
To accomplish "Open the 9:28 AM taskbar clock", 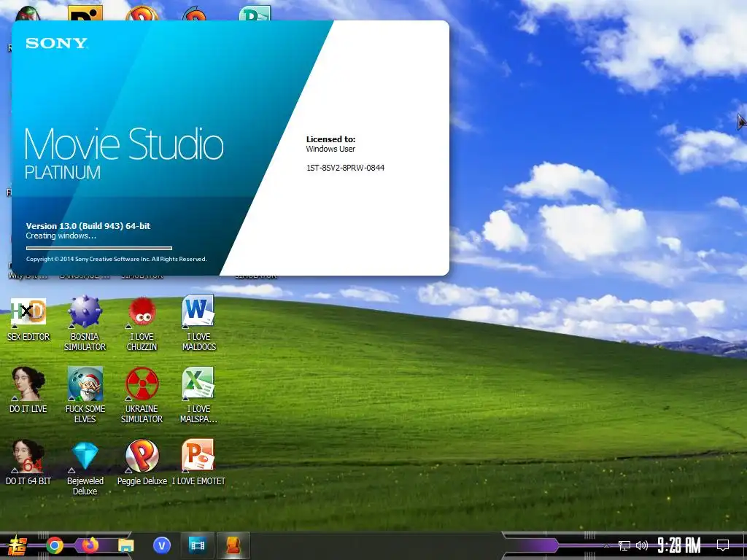I will 679,545.
